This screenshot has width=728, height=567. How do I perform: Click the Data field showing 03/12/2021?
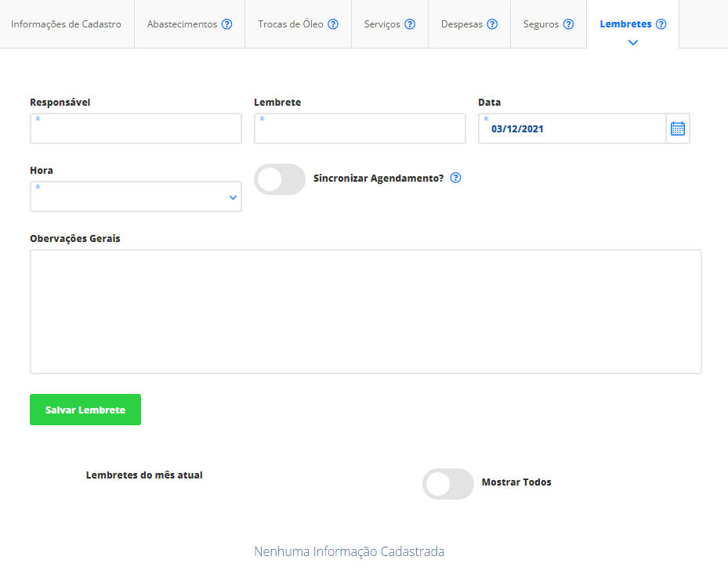(572, 128)
